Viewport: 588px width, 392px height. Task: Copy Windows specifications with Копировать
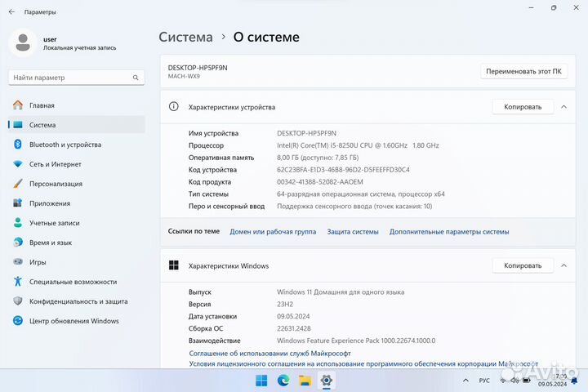pos(523,265)
